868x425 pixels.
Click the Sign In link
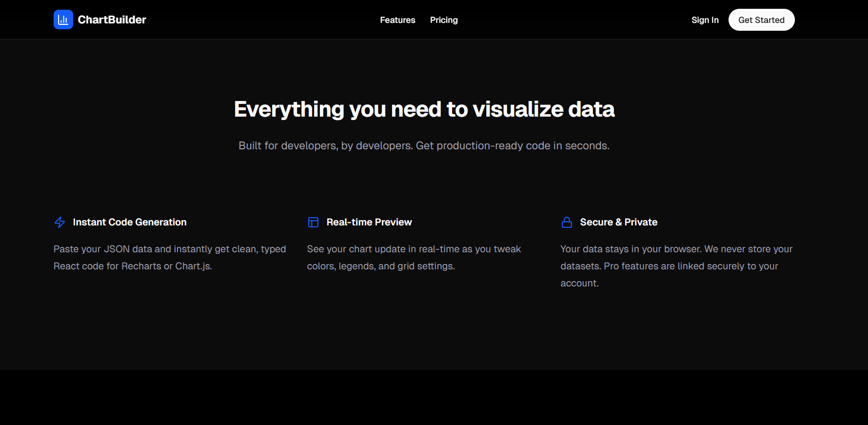pyautogui.click(x=705, y=20)
